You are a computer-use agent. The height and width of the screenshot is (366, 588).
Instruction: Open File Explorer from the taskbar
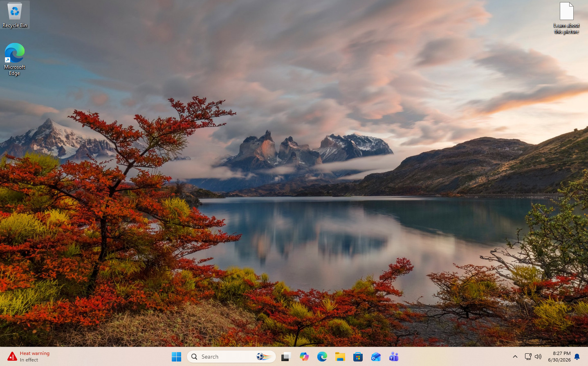[x=340, y=357]
